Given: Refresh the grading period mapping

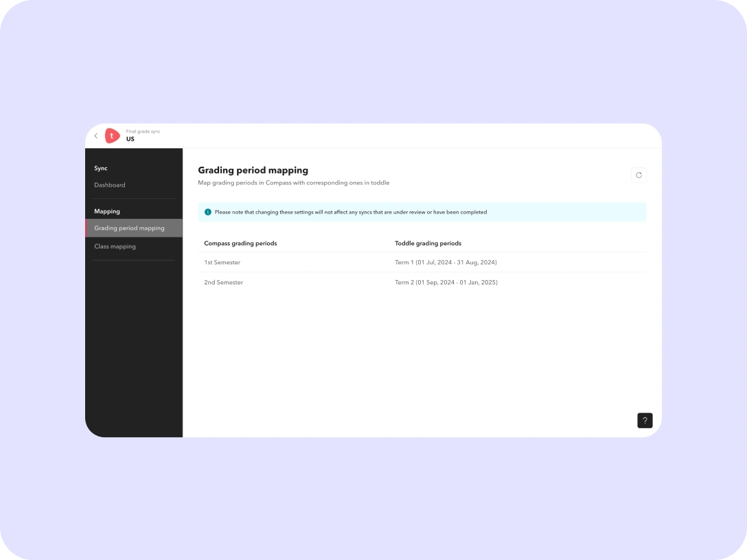Looking at the screenshot, I should pos(639,176).
